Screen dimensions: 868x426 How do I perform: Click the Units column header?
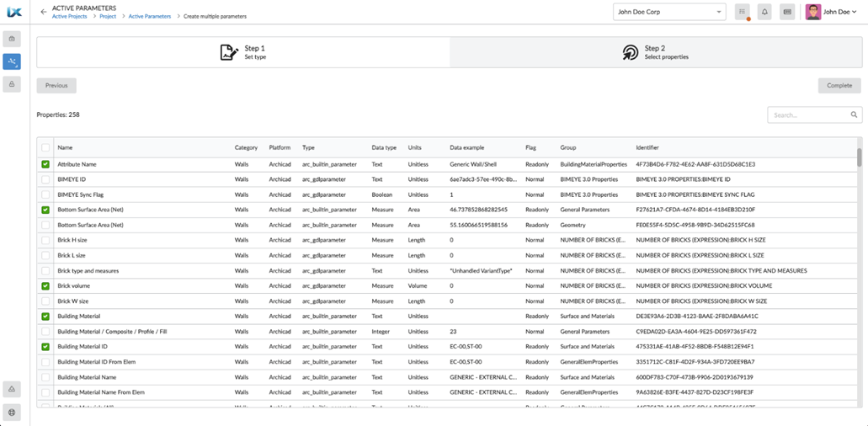[x=414, y=147]
